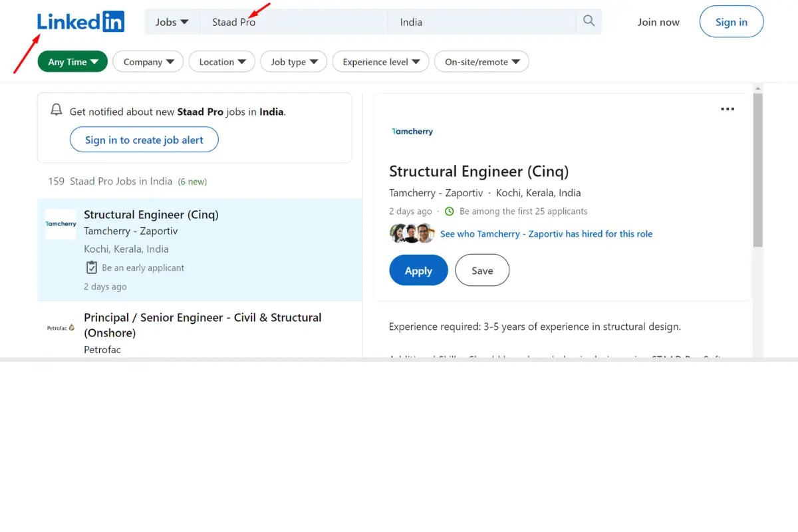Image resolution: width=798 pixels, height=532 pixels.
Task: Click Kochi, Kerala, India in job list
Action: click(x=126, y=249)
